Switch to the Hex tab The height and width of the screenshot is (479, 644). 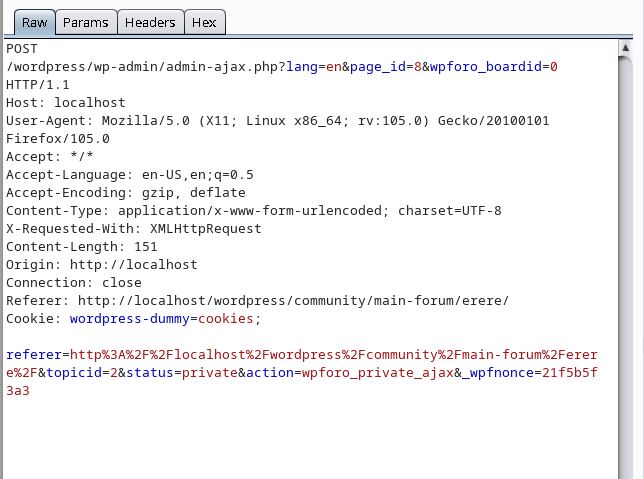pos(204,22)
